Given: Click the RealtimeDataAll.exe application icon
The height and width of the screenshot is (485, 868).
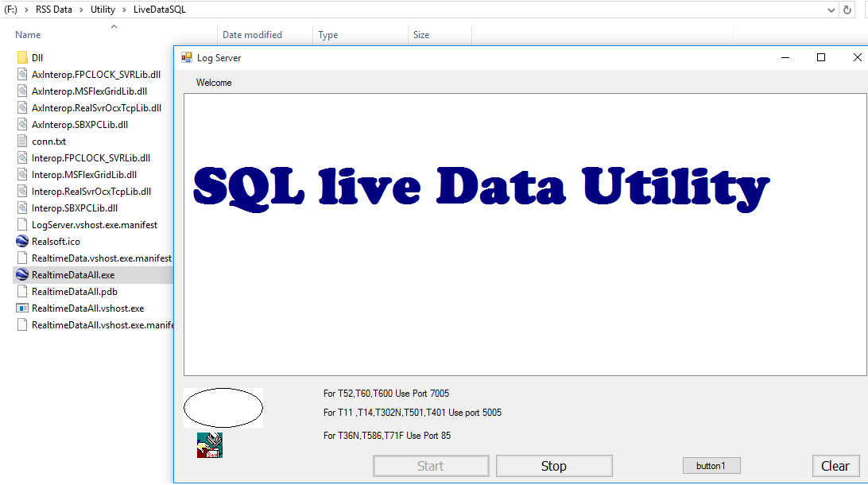Looking at the screenshot, I should 22,274.
